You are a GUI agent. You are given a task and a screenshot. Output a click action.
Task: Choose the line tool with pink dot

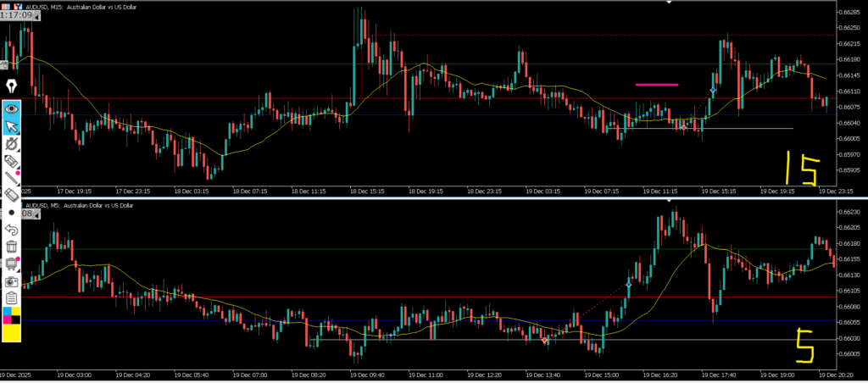(12, 178)
